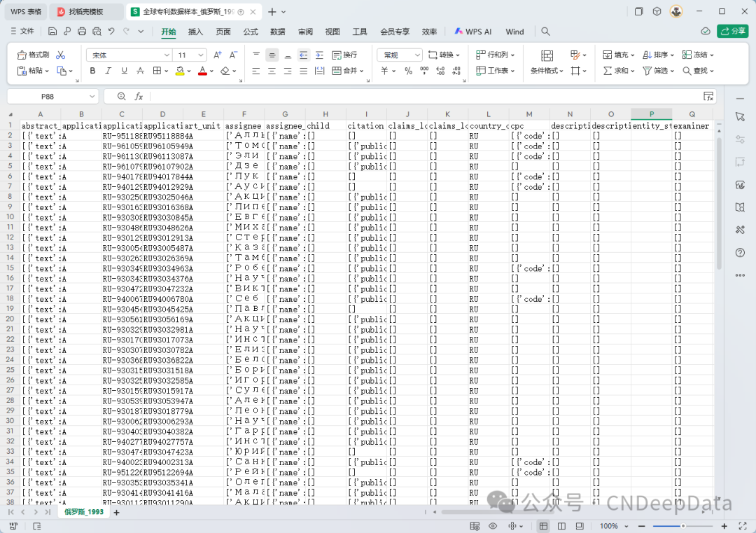Click the thousands separator icon

click(x=424, y=71)
